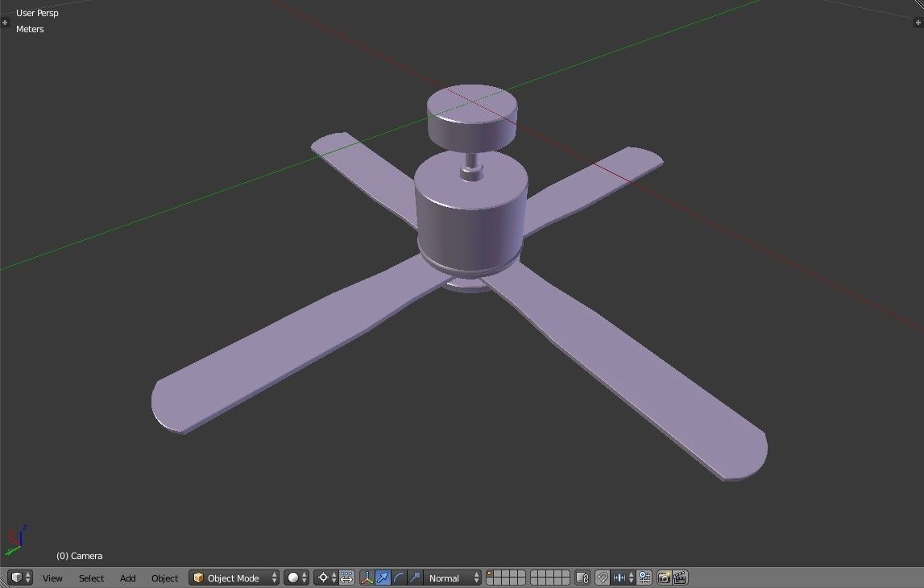Click the '(0) Camera' object label
The image size is (924, 588).
click(80, 556)
